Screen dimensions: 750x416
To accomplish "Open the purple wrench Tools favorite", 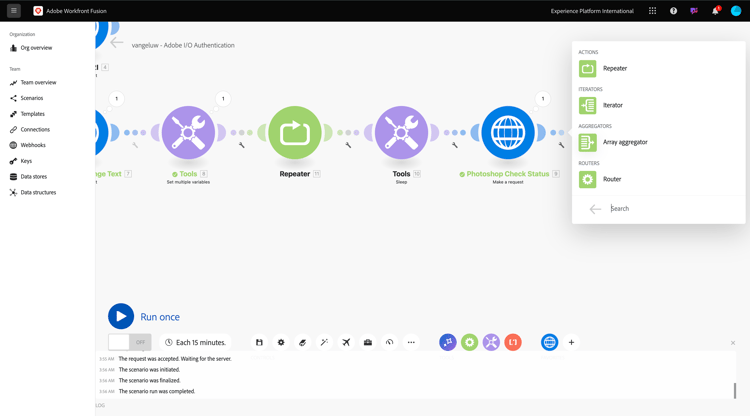I will pos(491,342).
